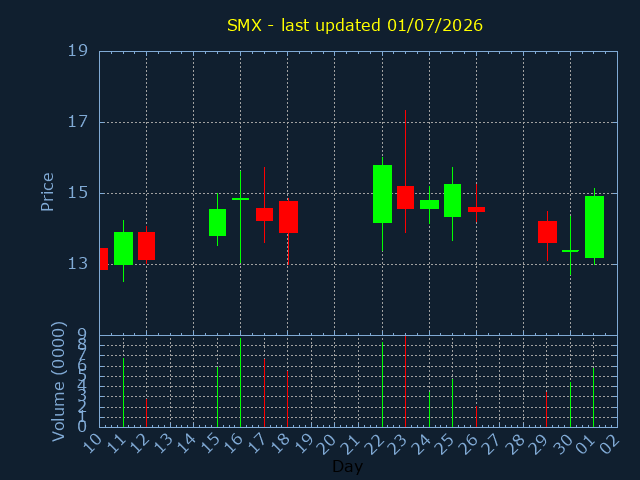
Task: Select the green candlestick on day 01
Action: tap(594, 227)
